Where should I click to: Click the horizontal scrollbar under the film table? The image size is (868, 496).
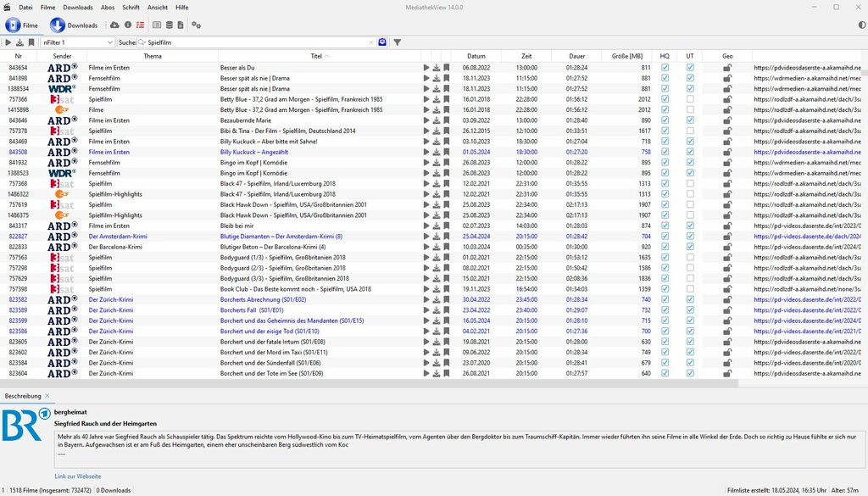coord(370,382)
